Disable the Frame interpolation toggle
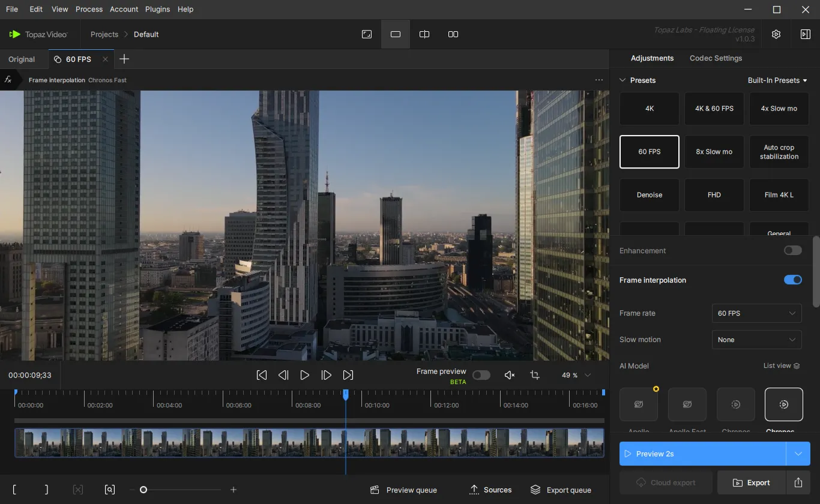Screen dimensions: 820x504 (x=792, y=280)
